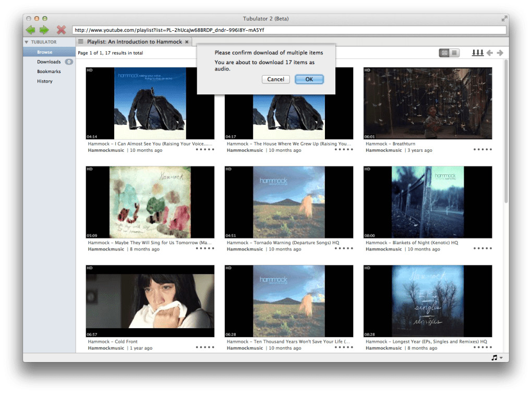
Task: Open the audio mode music note dropdown
Action: tap(497, 357)
